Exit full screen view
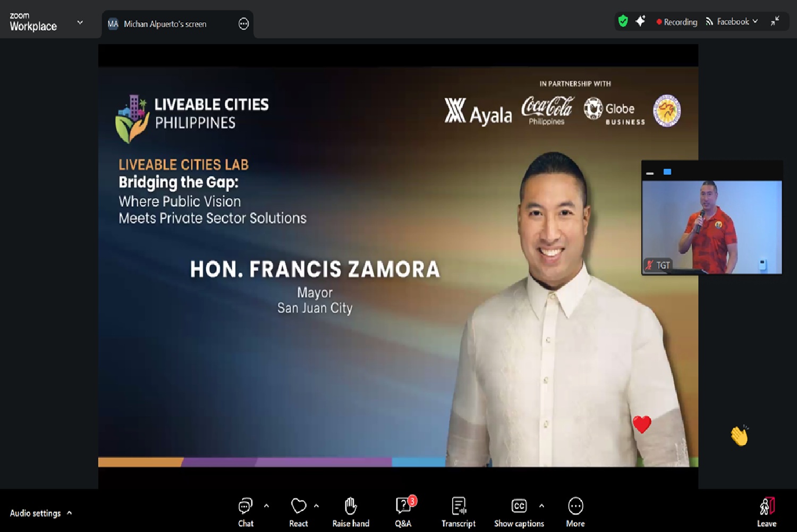797x532 pixels. tap(775, 21)
